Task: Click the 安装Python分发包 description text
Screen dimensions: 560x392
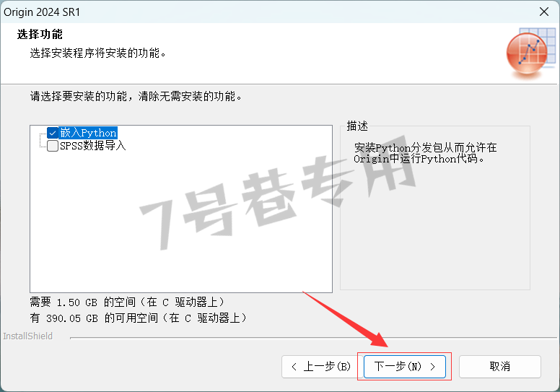Action: point(425,153)
